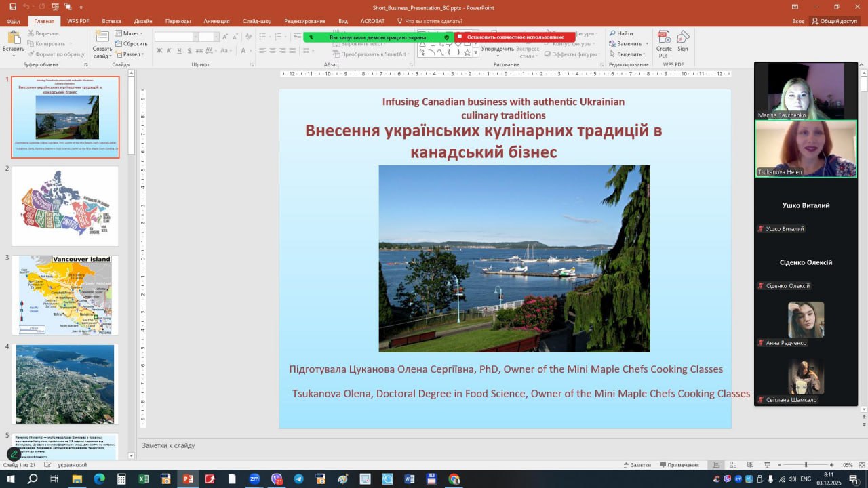Expand the Макет layout dropdown
The height and width of the screenshot is (488, 868).
click(129, 33)
